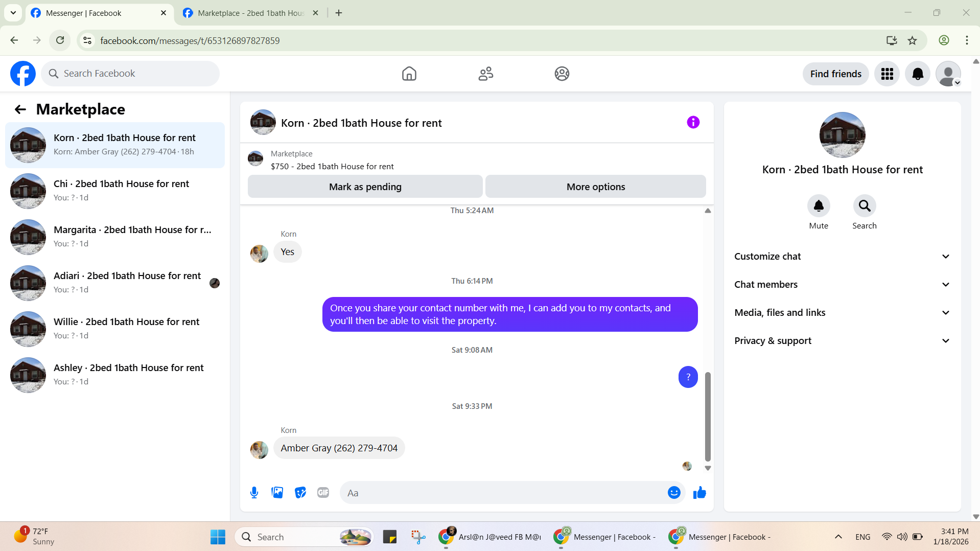Open the notifications bell in header
This screenshot has height=551, width=980.
[918, 74]
